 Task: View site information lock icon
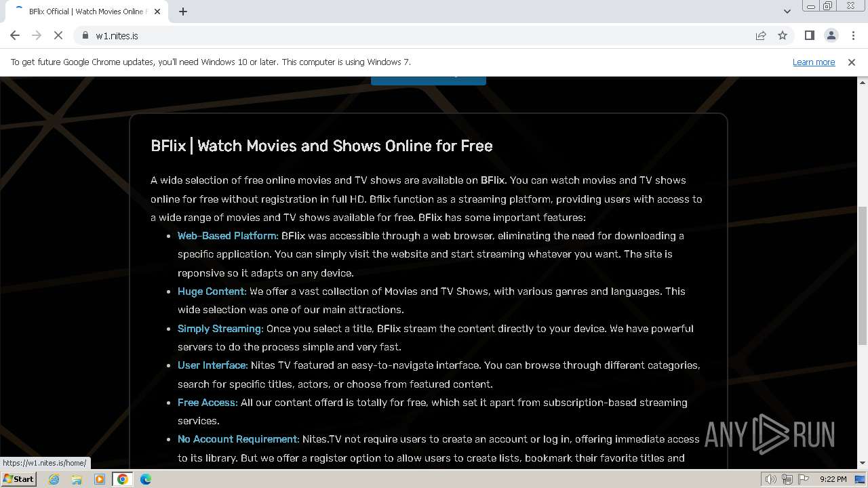(85, 36)
